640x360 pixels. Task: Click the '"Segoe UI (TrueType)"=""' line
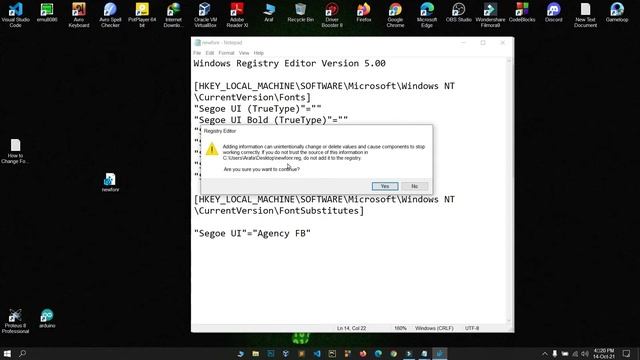[x=258, y=109]
